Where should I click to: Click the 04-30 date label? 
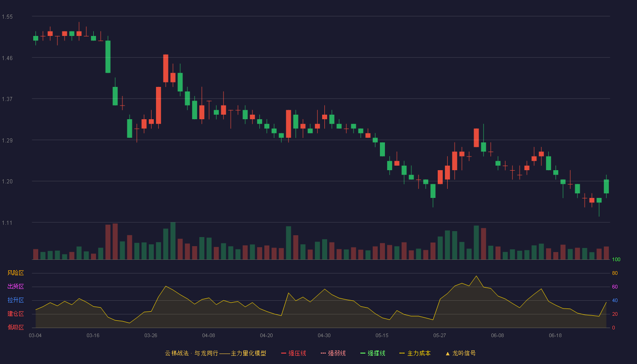pos(324,335)
